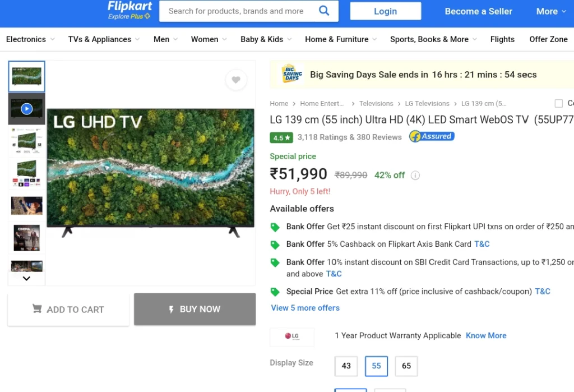This screenshot has height=392, width=574.
Task: Click the Flipkart Explore Plus logo
Action: pyautogui.click(x=129, y=10)
